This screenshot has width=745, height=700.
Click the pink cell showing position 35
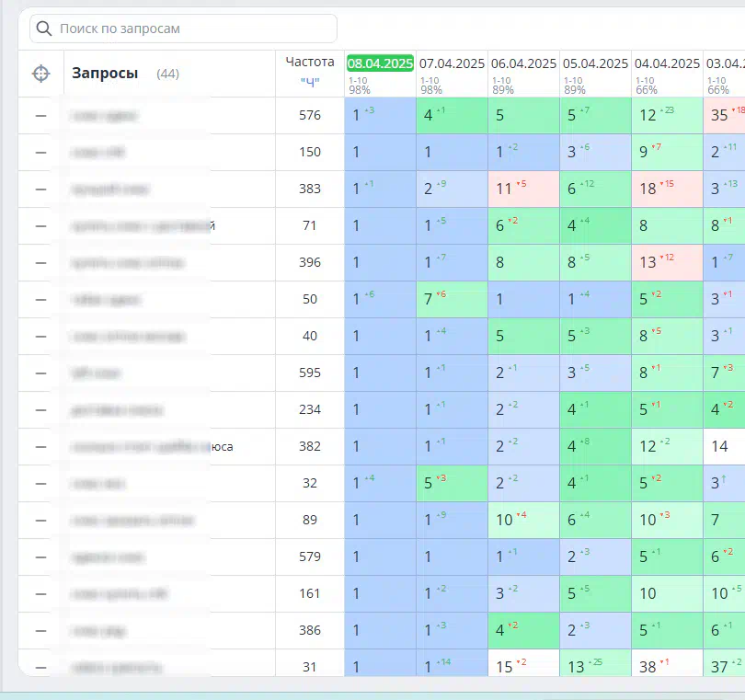[724, 116]
